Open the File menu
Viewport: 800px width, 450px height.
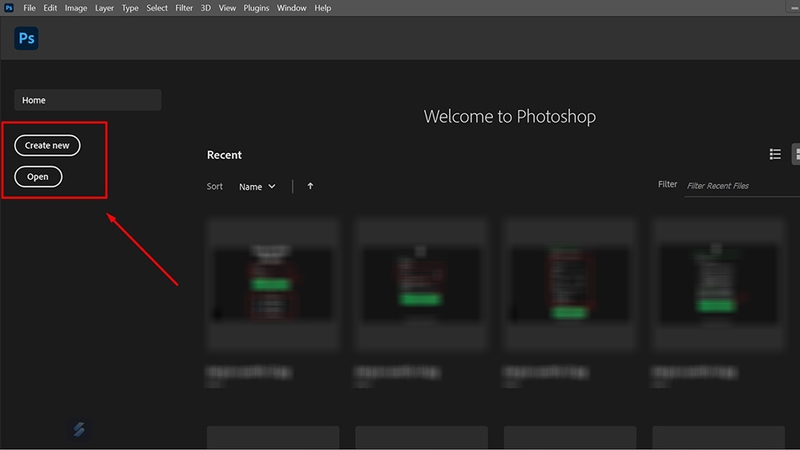(x=30, y=8)
